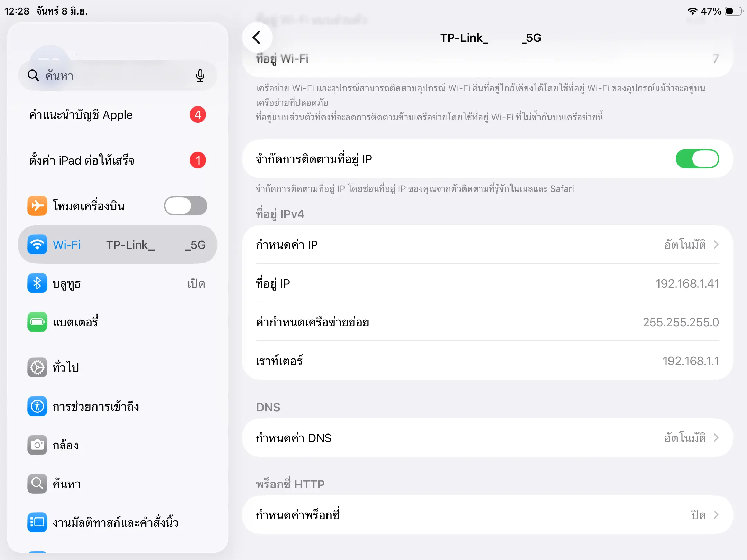Open การช่วยการเข้าถึง settings

click(x=118, y=406)
